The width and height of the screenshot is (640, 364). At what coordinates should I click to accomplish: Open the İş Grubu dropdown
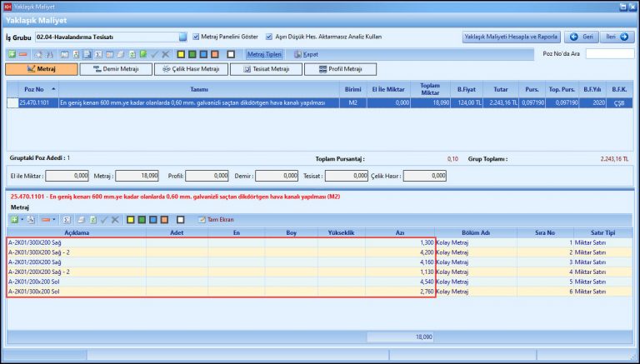tap(182, 37)
